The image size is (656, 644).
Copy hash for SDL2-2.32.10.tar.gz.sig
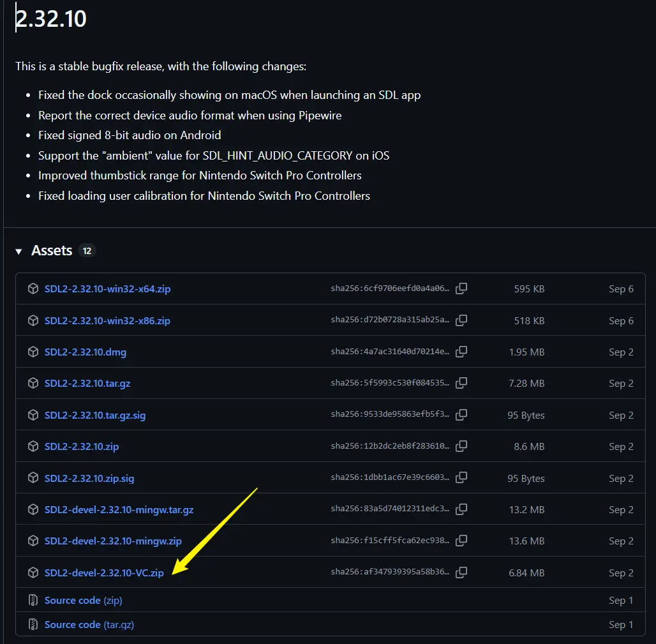[x=461, y=415]
